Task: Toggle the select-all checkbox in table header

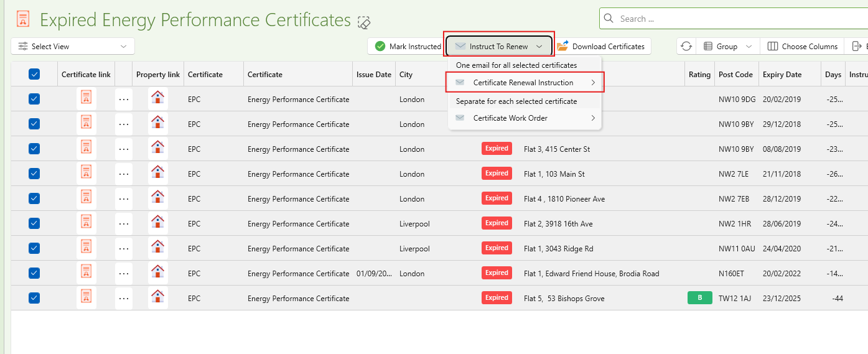Action: pos(34,74)
